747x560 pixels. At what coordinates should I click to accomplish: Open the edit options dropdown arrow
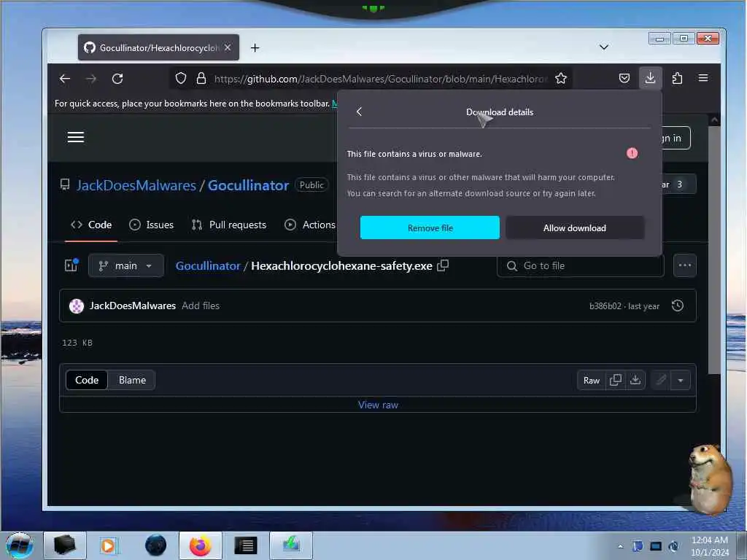coord(681,380)
